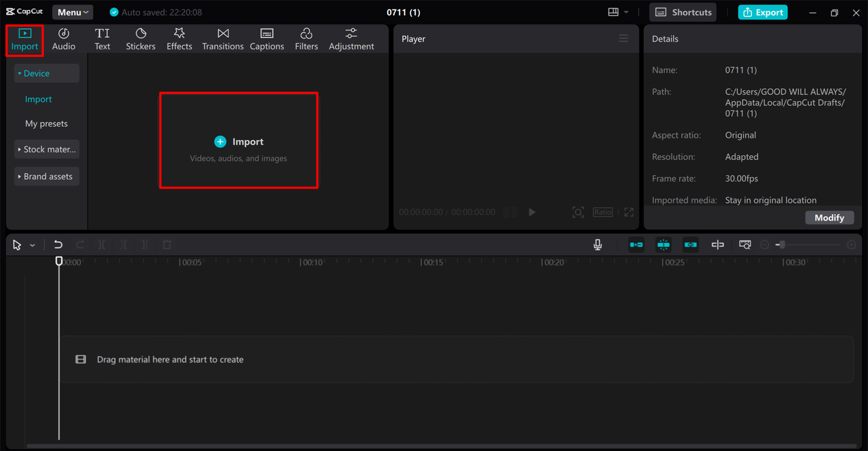Click the Import media drop area

[239, 140]
